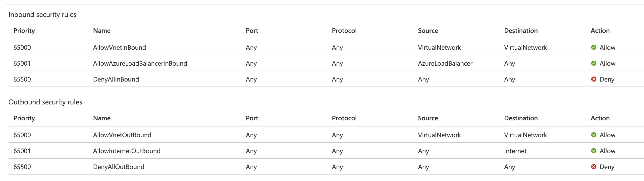
Task: Click green Allow icon for AllowVnetInBound
Action: point(593,47)
